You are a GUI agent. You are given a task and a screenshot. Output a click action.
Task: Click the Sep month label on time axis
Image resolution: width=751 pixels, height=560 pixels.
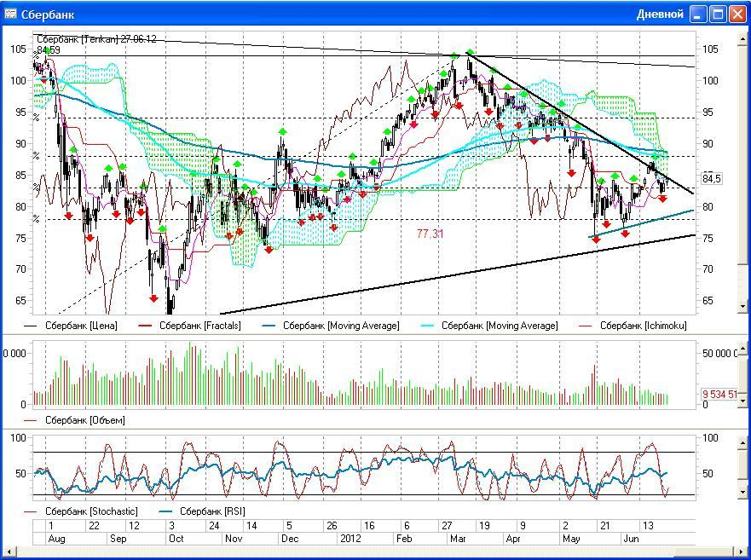[118, 539]
